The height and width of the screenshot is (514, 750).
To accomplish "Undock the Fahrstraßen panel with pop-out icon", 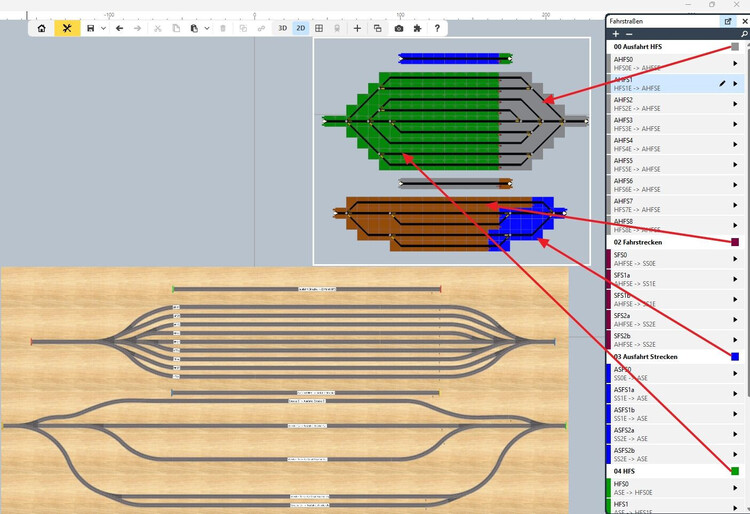I will click(728, 21).
